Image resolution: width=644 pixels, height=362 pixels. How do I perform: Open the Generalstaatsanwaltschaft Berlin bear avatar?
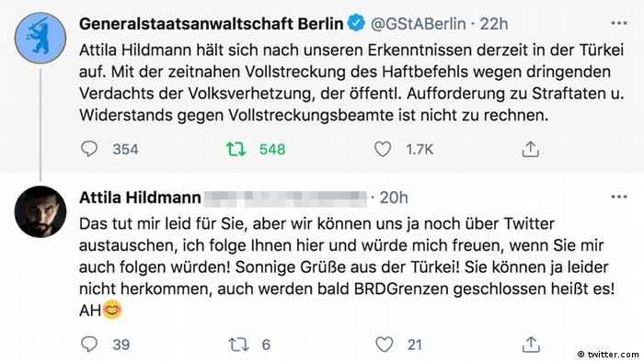click(x=40, y=38)
